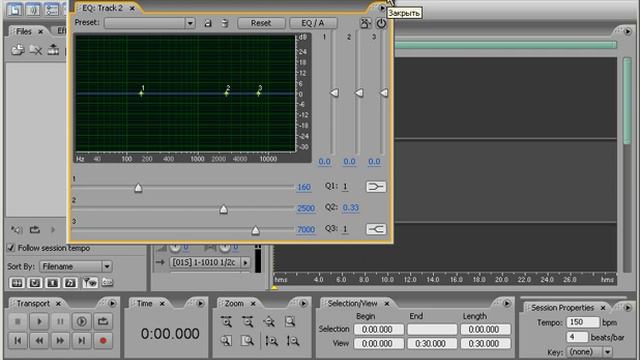Fast forward in the Transport panel

point(60,340)
